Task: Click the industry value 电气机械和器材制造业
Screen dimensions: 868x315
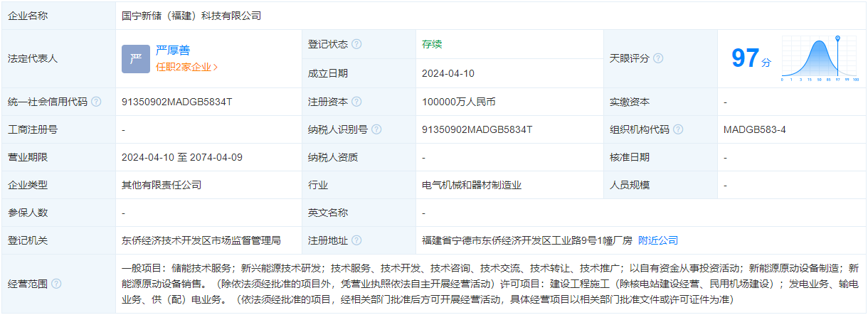Action: coord(472,185)
